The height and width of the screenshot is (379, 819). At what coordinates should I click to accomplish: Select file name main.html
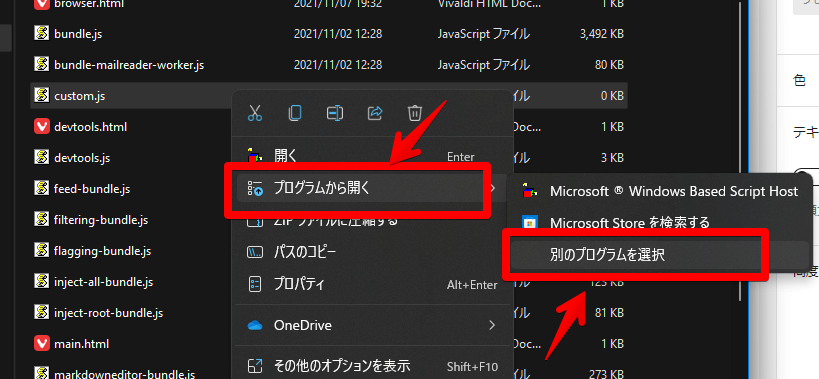tap(81, 344)
